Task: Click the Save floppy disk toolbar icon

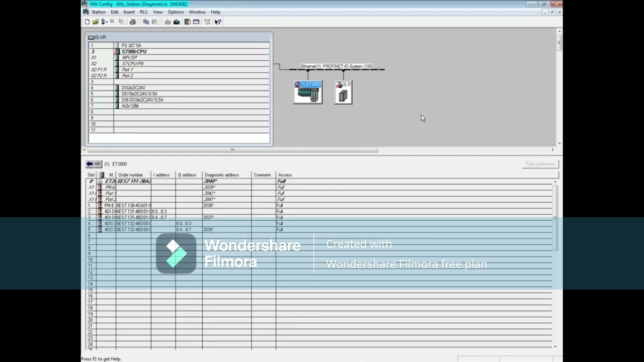Action: [x=112, y=22]
